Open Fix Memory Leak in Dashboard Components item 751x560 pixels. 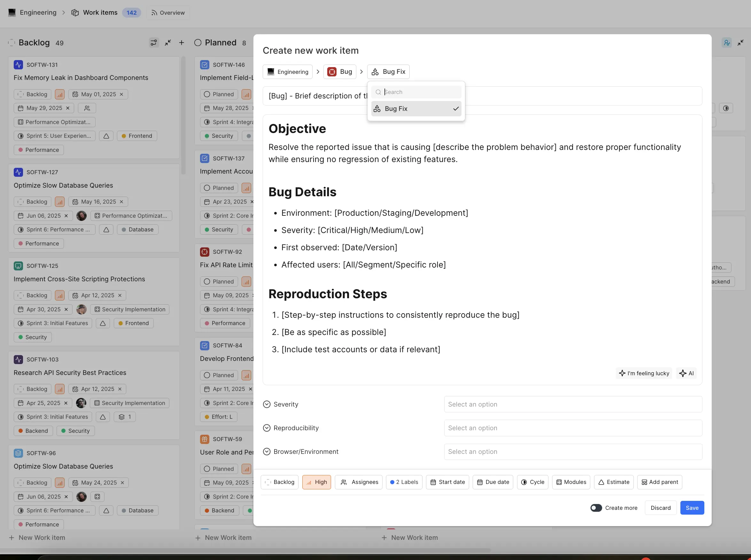click(x=81, y=78)
